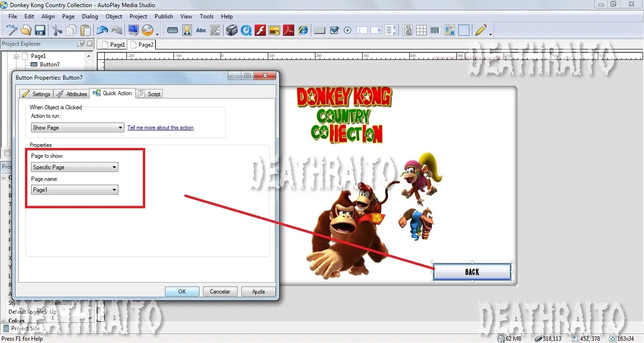Click the pencil tool icon
644x343 pixels.
[480, 30]
